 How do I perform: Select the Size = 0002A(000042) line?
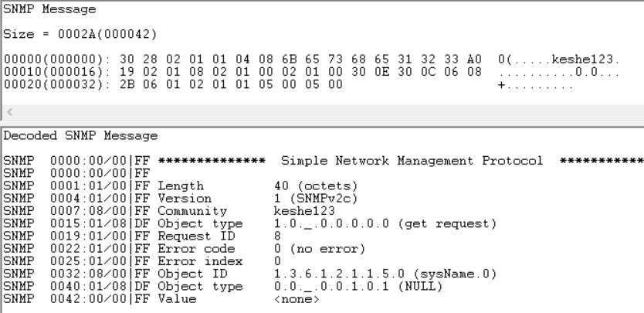coord(53,35)
